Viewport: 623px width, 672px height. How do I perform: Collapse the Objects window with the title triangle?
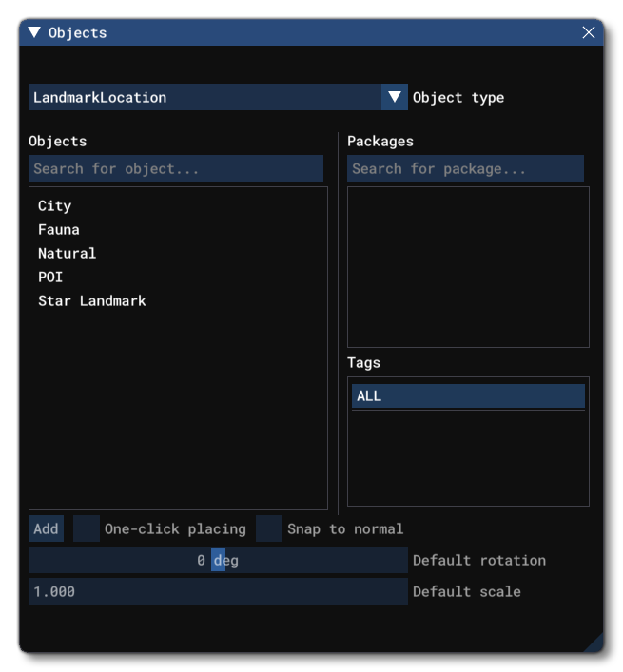[x=34, y=32]
